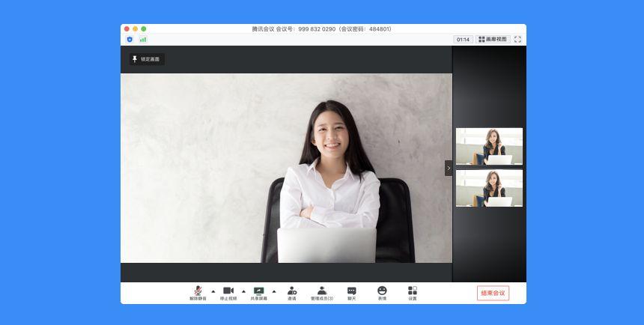Invite participants (邀请)
Image resolution: width=644 pixels, height=325 pixels.
click(292, 294)
